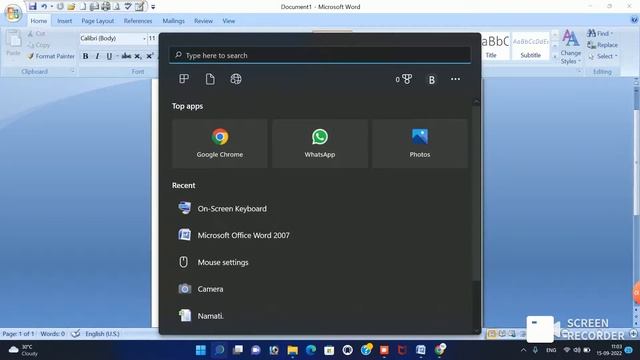Click the Open folder icon in Quick Access Toolbar
The height and width of the screenshot is (360, 640).
coord(71,7)
